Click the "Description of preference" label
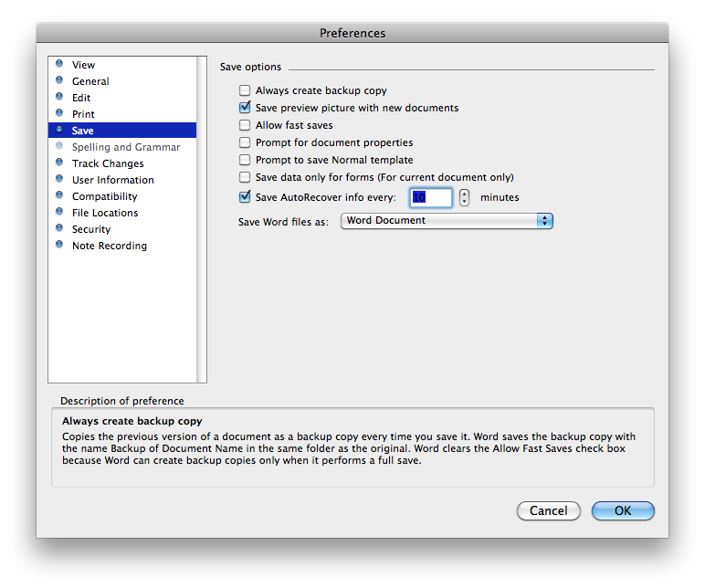 [x=122, y=401]
